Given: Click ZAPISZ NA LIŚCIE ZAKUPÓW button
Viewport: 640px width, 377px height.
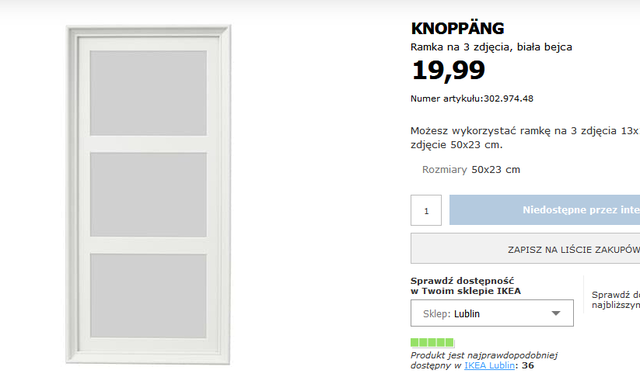Looking at the screenshot, I should (x=525, y=249).
